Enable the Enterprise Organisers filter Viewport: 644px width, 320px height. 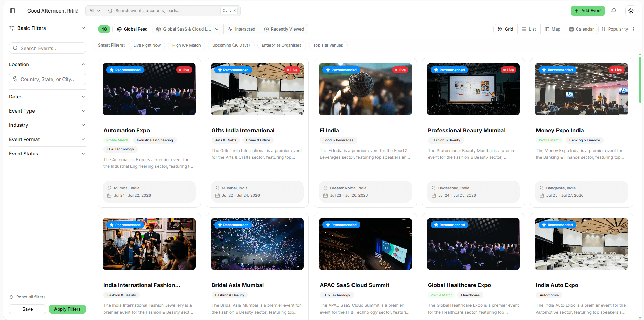click(282, 45)
